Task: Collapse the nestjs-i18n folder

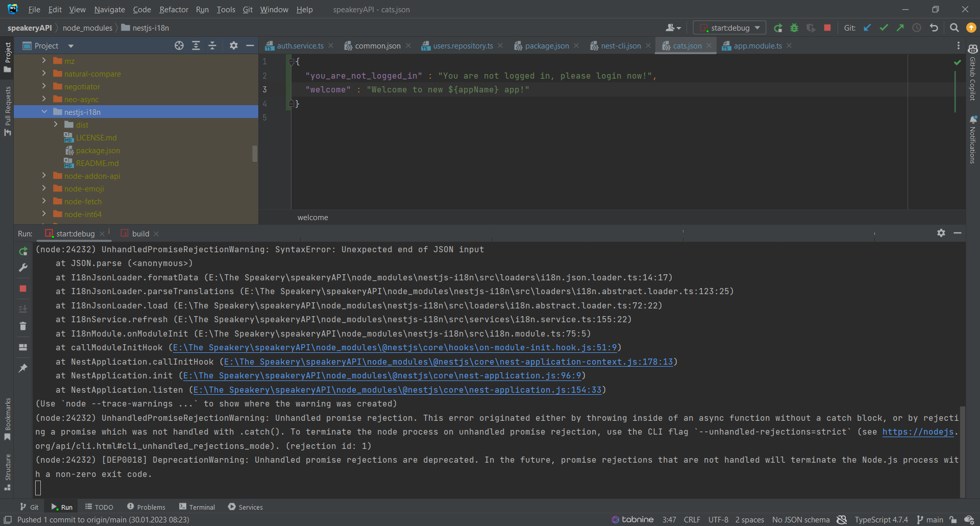Action: [x=45, y=111]
